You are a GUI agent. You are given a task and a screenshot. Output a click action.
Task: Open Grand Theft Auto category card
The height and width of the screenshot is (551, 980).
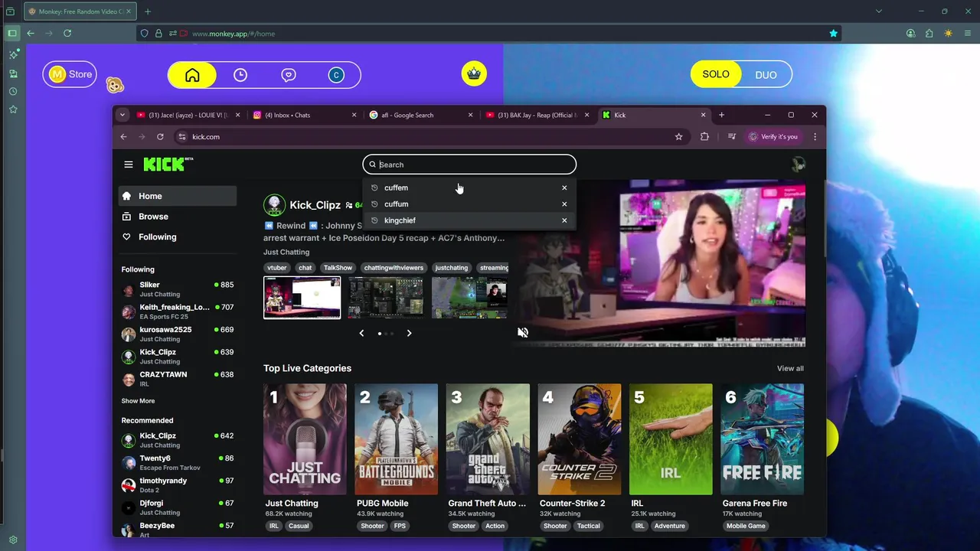(488, 440)
